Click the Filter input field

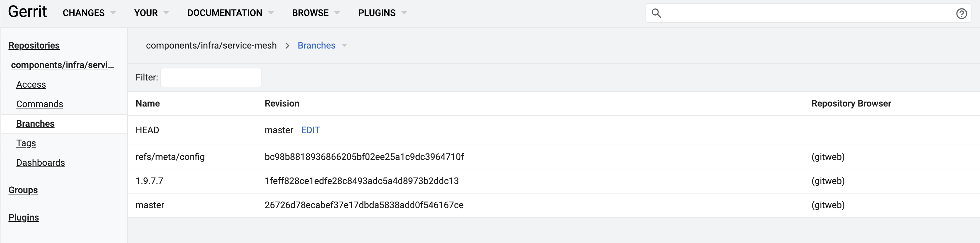tap(211, 78)
